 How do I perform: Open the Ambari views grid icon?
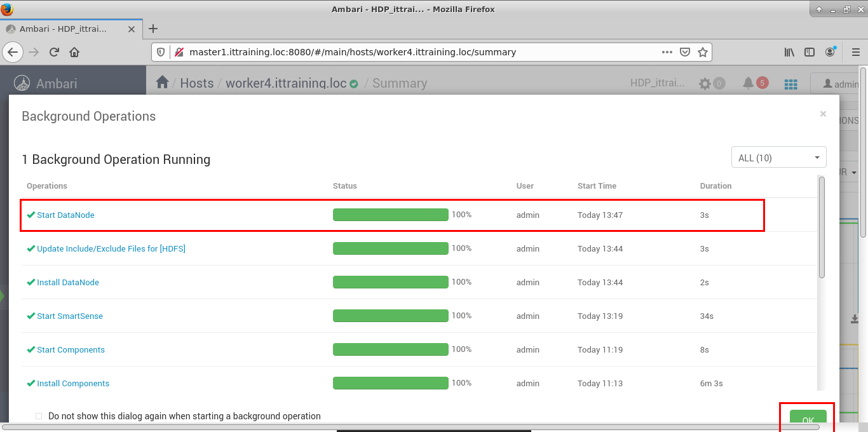coord(790,84)
